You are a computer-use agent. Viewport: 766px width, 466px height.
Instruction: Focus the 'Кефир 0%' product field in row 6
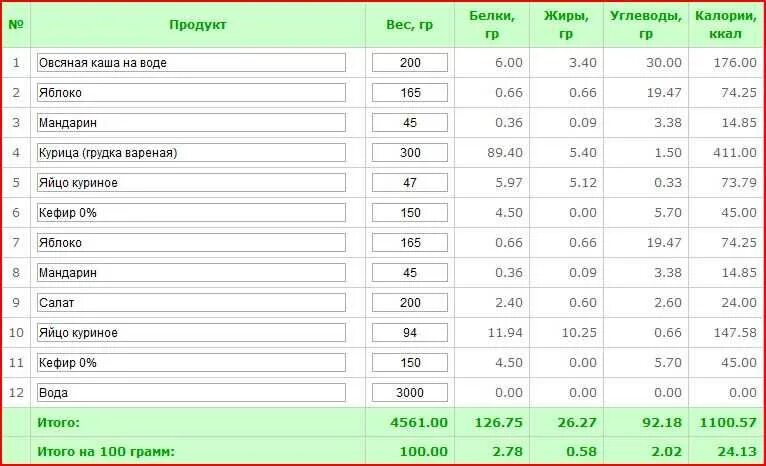point(191,213)
